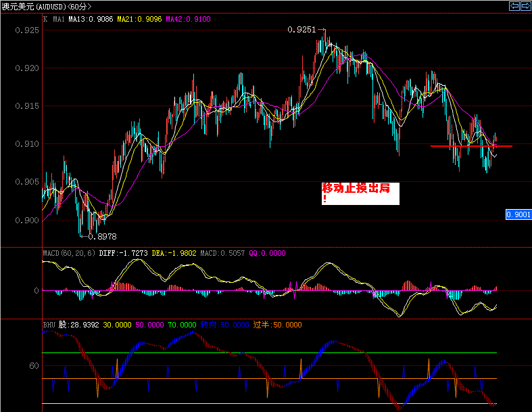
Task: Click the MACD zero axis label
Action: 37,291
